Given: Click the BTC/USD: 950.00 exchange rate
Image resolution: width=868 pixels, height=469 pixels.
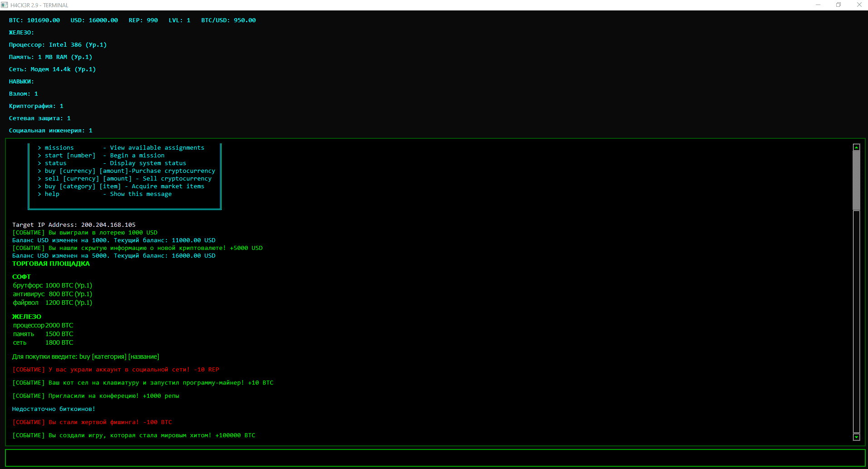Looking at the screenshot, I should (x=229, y=20).
